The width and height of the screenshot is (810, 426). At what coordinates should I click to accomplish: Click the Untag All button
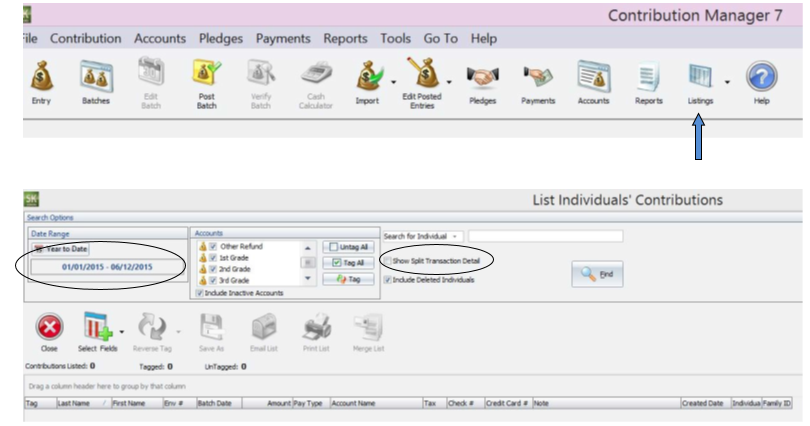click(x=348, y=247)
